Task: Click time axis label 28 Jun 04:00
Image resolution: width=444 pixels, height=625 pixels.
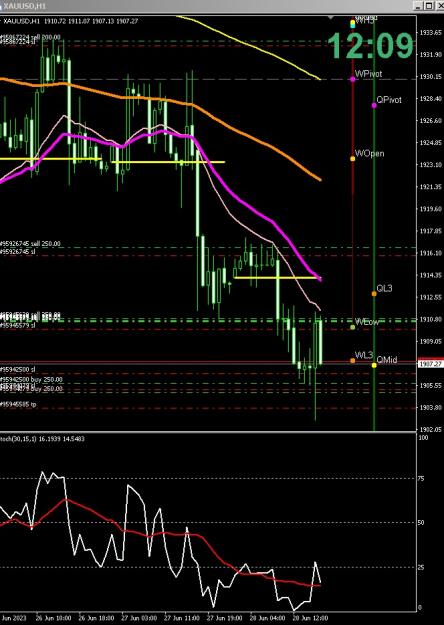Action: [267, 618]
